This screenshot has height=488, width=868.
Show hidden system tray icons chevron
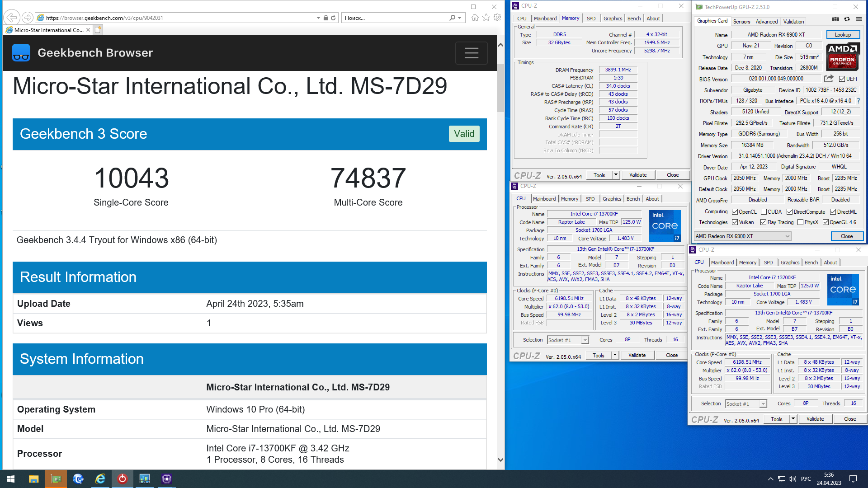coord(770,479)
